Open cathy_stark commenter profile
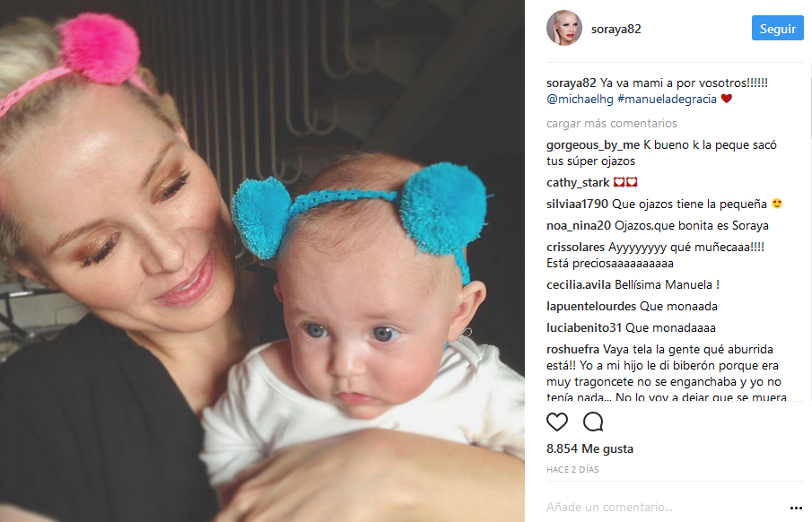Screen dimensions: 812x522 coord(578,183)
